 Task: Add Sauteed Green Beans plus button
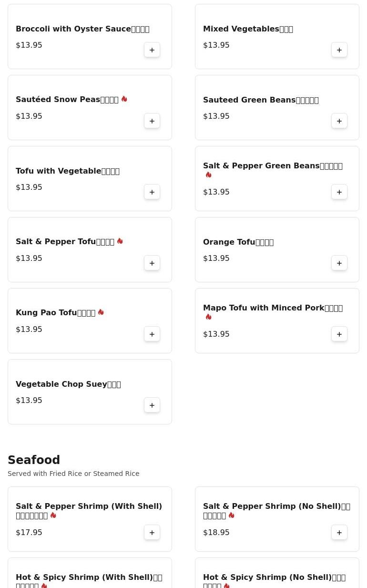[339, 121]
